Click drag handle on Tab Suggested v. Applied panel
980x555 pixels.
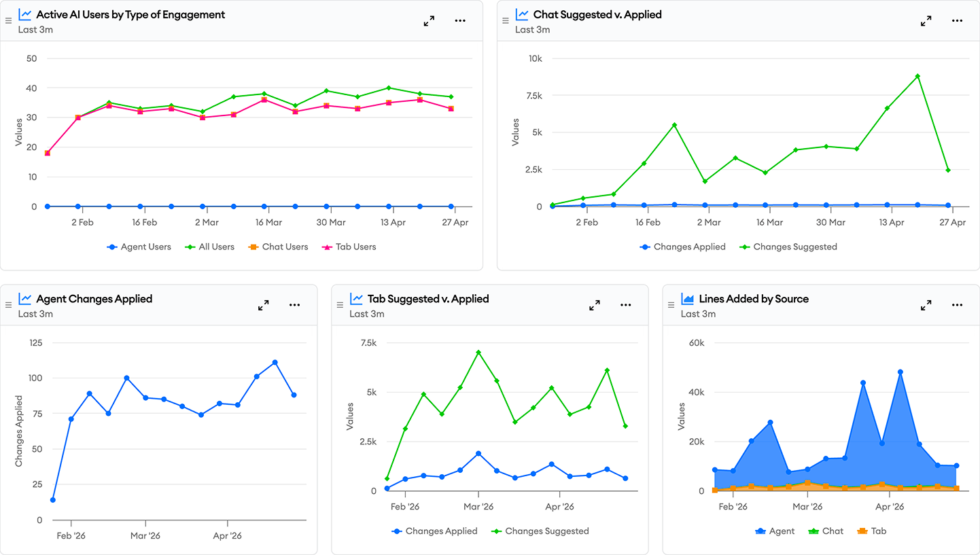tap(340, 306)
